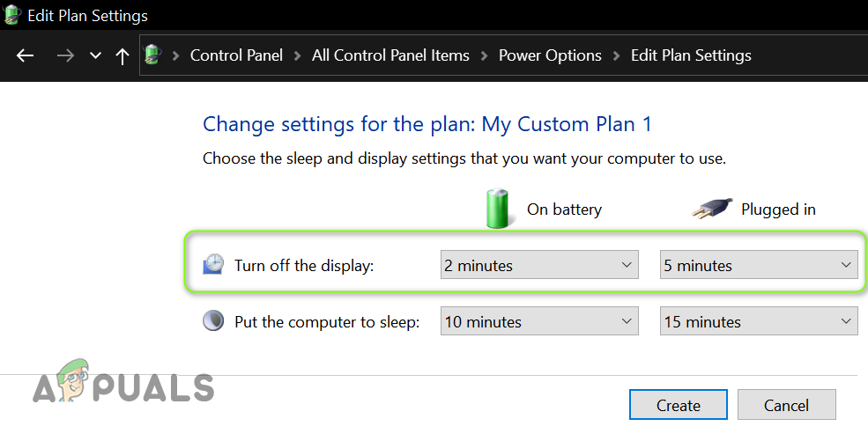Expand sleep dropdown showing 10 minutes
Image resolution: width=868 pixels, height=441 pixels.
(x=538, y=321)
